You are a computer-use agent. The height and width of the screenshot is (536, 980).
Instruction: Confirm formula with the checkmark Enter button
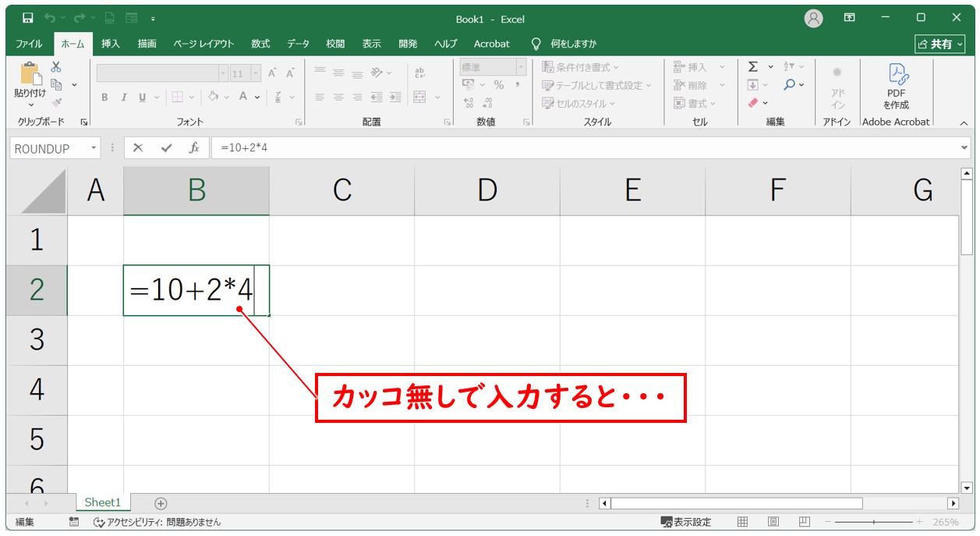tap(165, 148)
